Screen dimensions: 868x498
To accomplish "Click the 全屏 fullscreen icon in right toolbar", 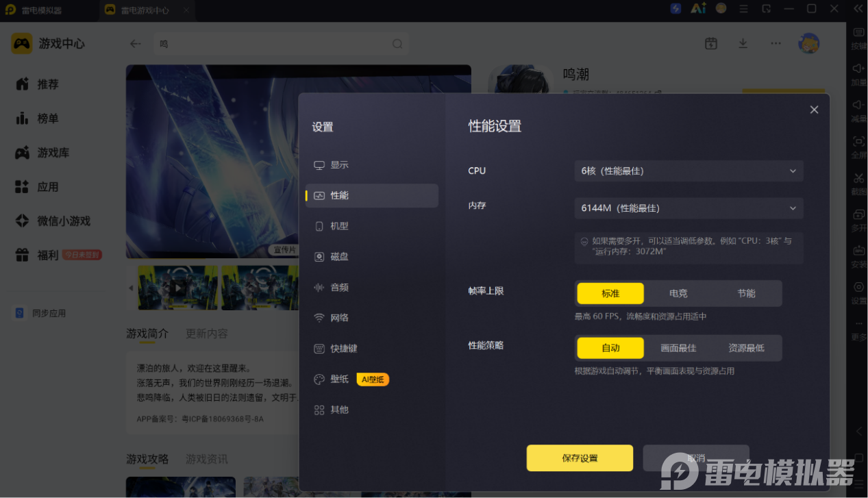I will click(858, 142).
